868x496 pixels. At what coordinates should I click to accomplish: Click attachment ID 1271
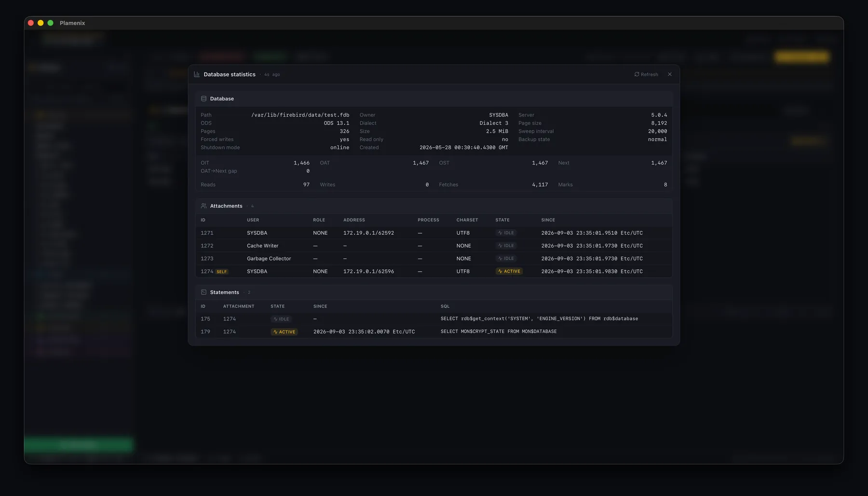[x=207, y=233]
